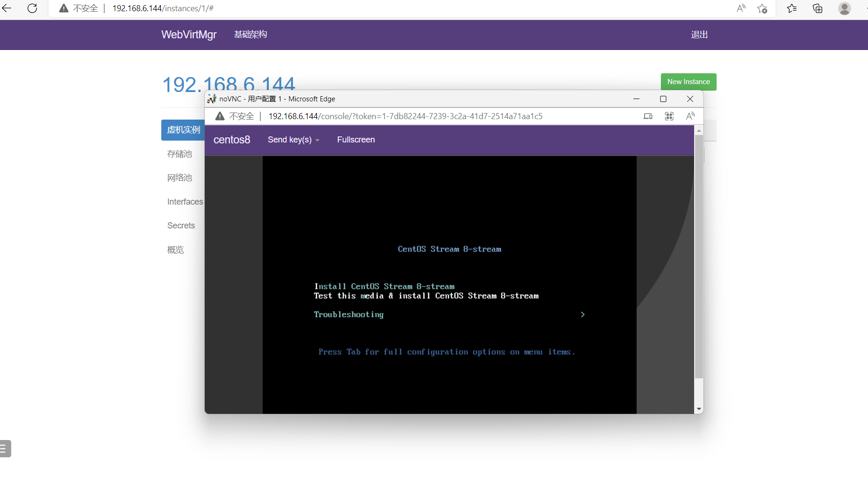
Task: Minimize the noVNC window
Action: tap(636, 99)
